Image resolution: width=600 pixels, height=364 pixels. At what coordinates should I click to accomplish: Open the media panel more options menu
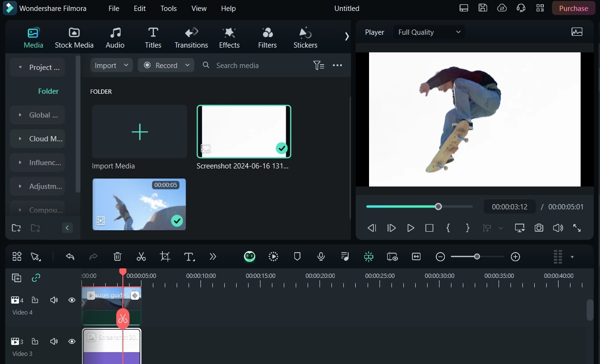pyautogui.click(x=337, y=65)
